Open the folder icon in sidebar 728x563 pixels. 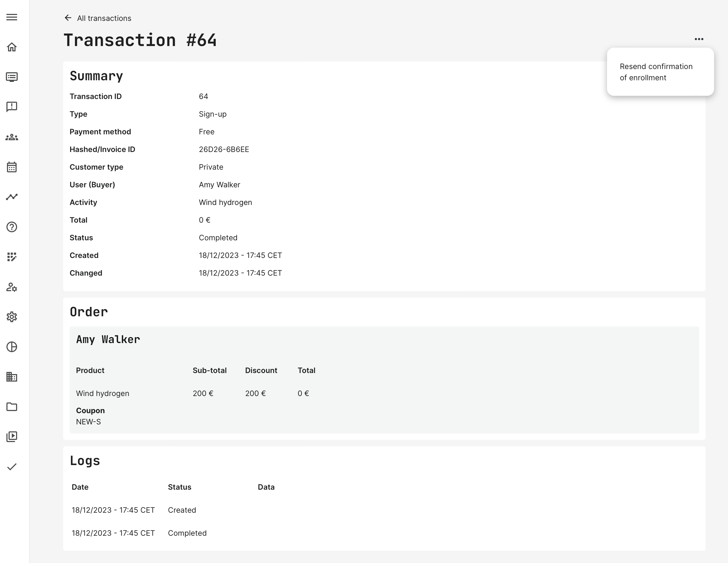pyautogui.click(x=12, y=407)
